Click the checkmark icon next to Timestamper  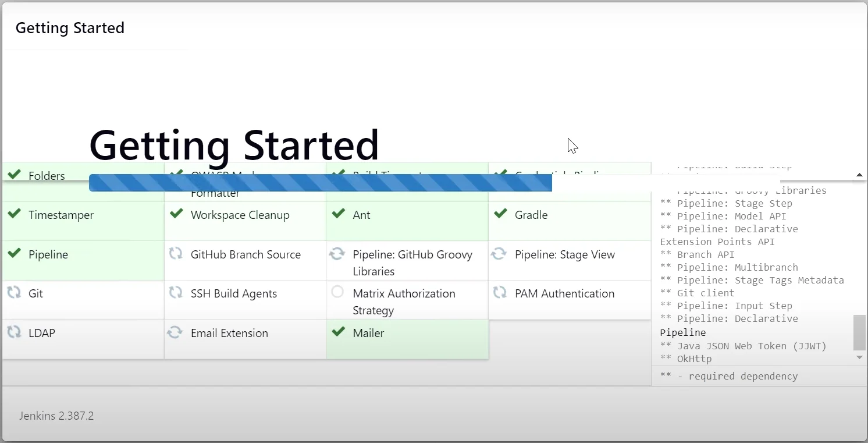click(x=15, y=214)
